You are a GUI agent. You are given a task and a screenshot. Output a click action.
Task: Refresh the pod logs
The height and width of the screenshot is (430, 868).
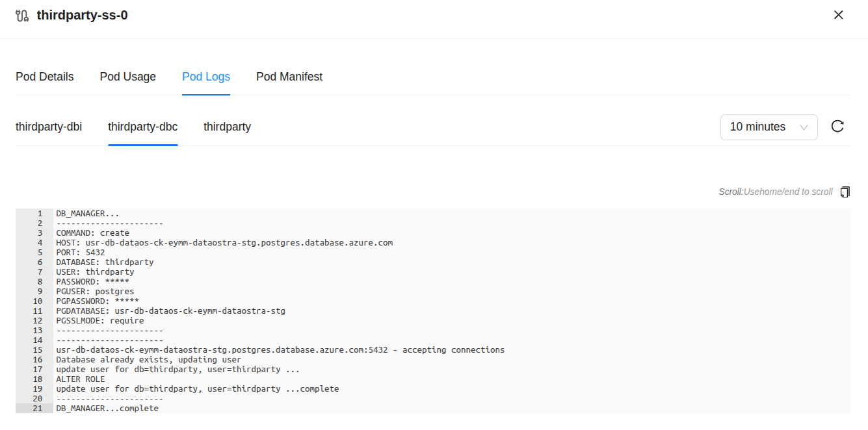(837, 127)
